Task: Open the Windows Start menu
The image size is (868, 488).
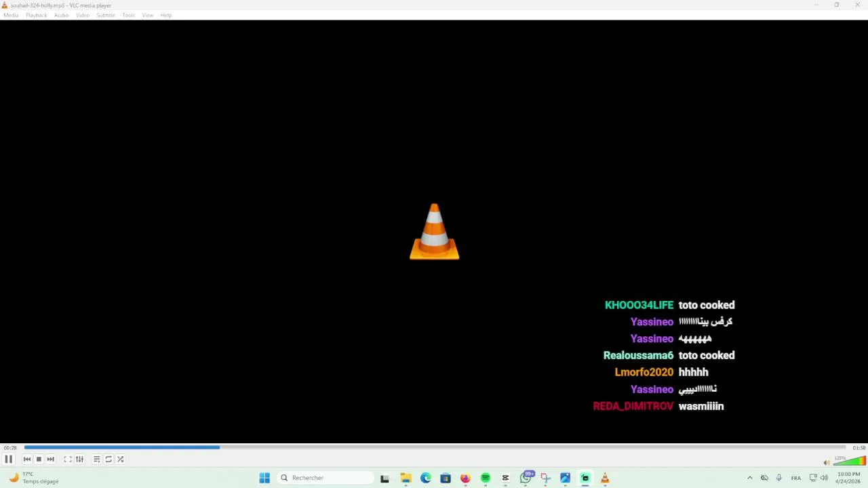Action: [x=264, y=478]
